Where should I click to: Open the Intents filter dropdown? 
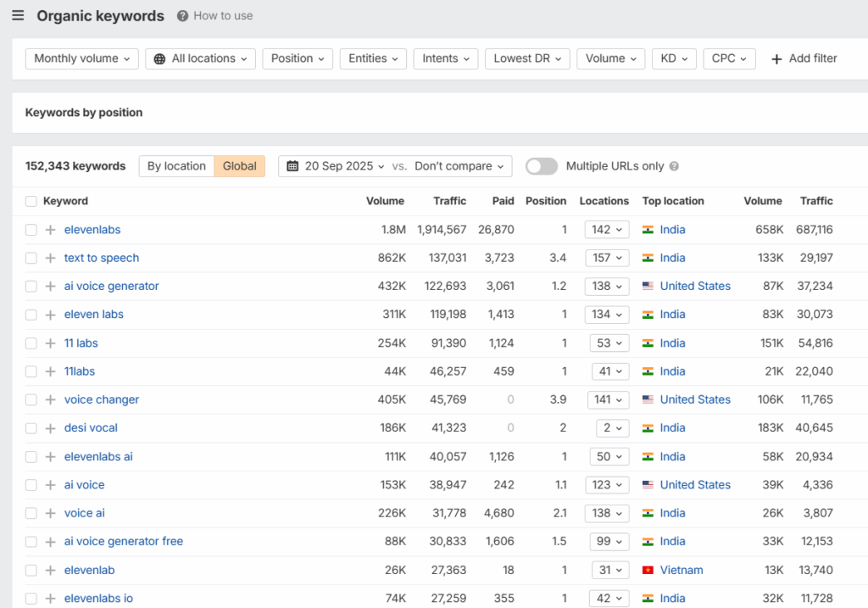[446, 59]
